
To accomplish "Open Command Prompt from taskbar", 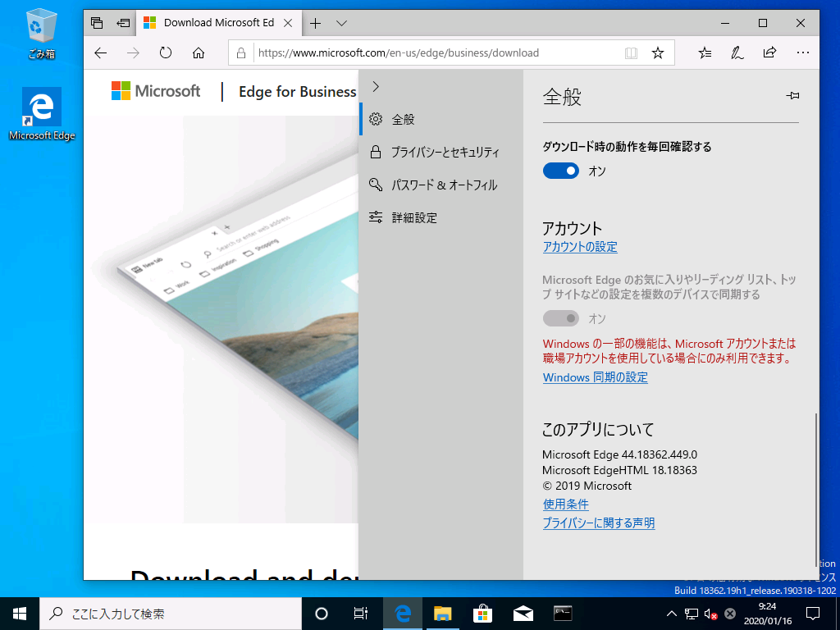I will 563,614.
